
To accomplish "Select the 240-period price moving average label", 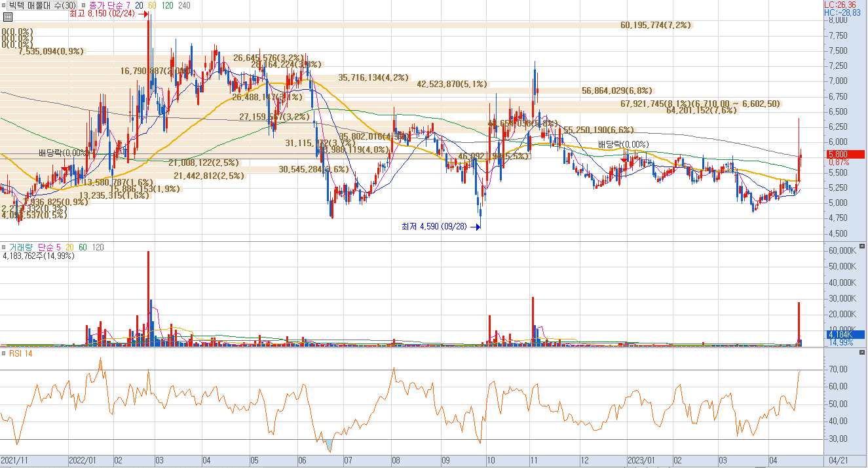I will 185,5.
